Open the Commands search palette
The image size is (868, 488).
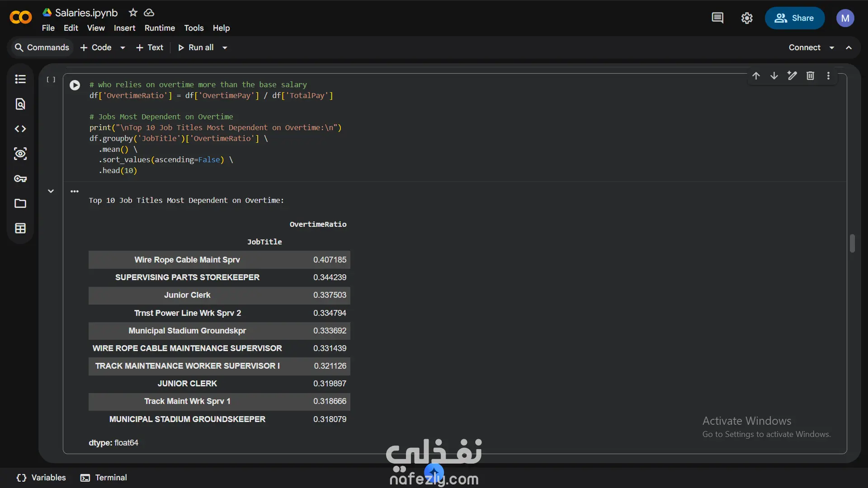pos(42,47)
